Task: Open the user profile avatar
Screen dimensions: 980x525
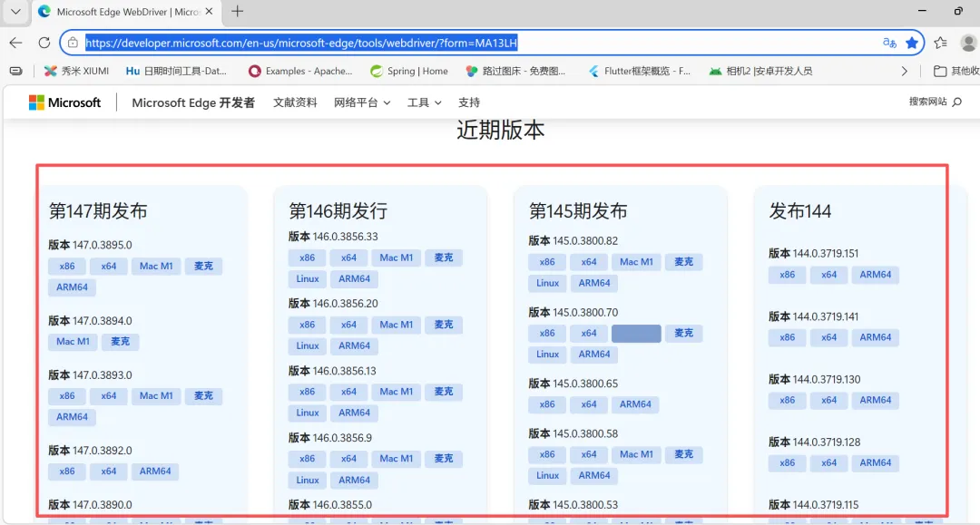Action: pos(969,43)
